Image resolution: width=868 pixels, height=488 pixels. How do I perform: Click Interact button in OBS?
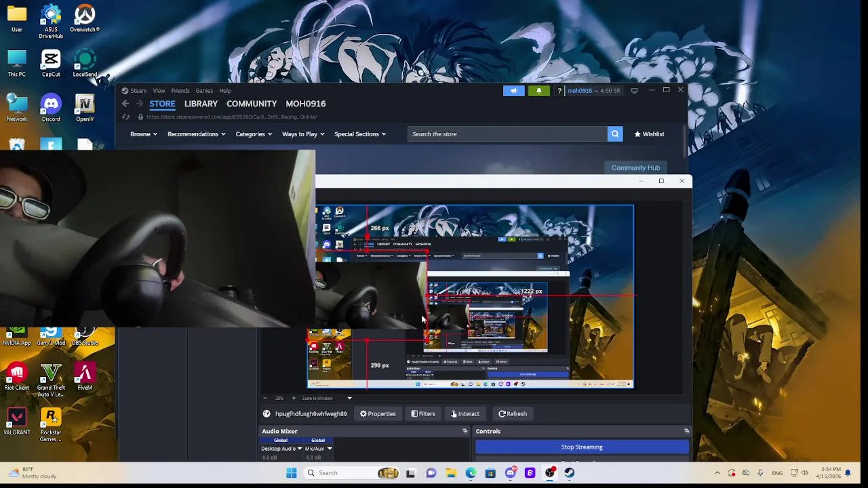tap(465, 414)
